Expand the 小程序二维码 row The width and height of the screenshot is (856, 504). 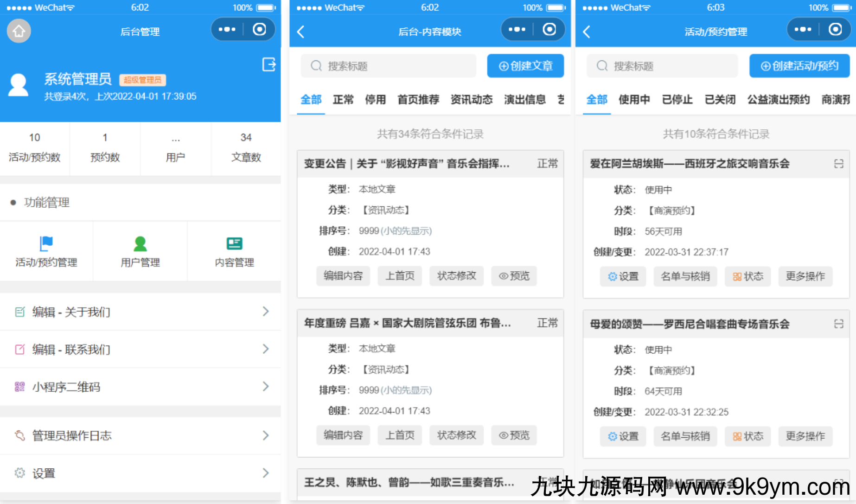pyautogui.click(x=265, y=387)
